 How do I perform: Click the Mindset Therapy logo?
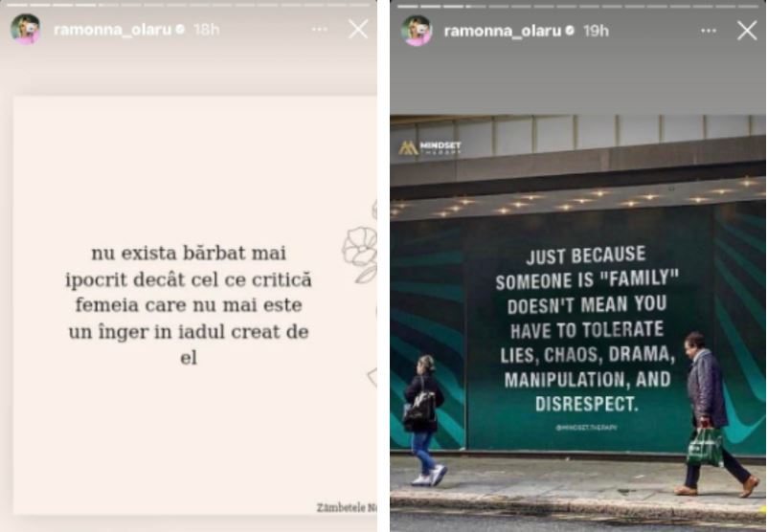pyautogui.click(x=430, y=147)
